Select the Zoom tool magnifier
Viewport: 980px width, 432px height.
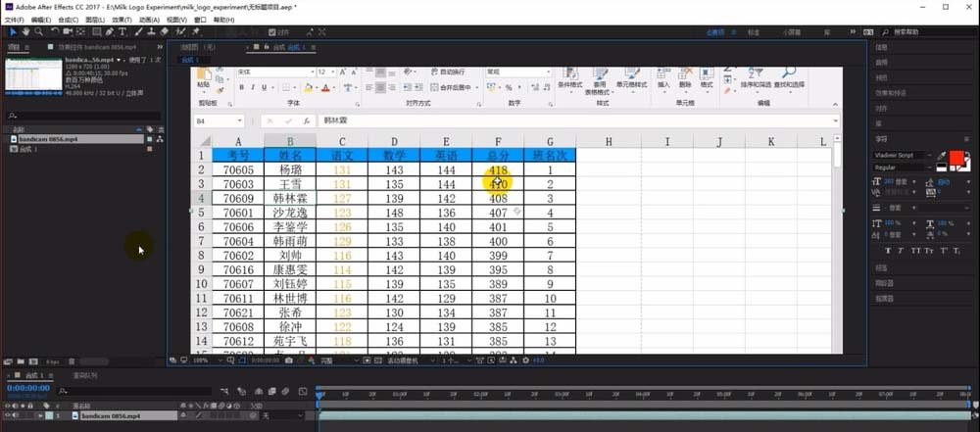pos(37,31)
